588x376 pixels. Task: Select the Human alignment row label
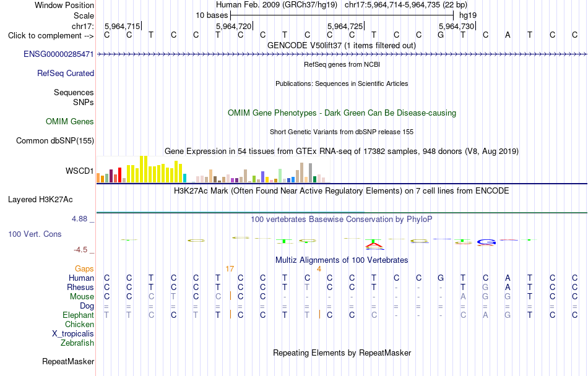(81, 278)
